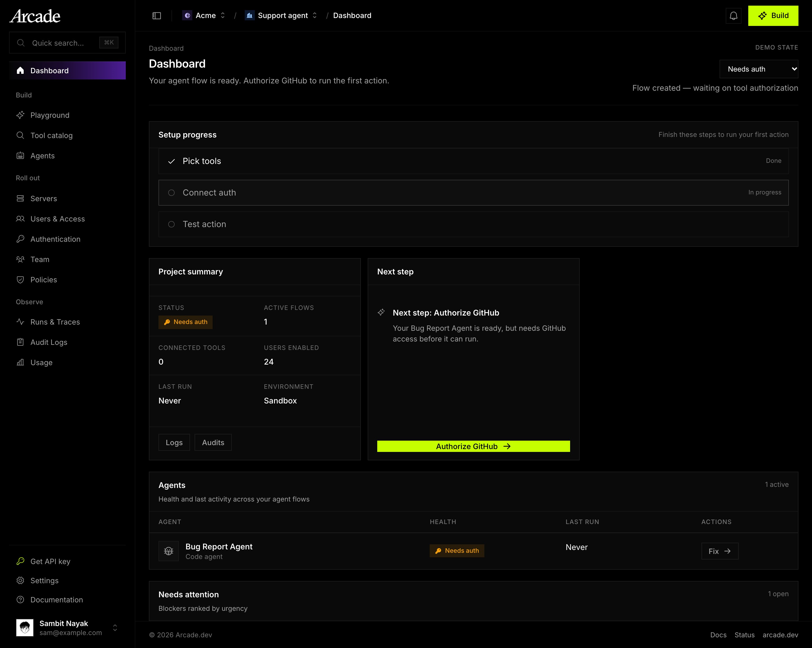Click the Tool catalog magnifier icon
Viewport: 812px width, 648px height.
click(x=20, y=136)
